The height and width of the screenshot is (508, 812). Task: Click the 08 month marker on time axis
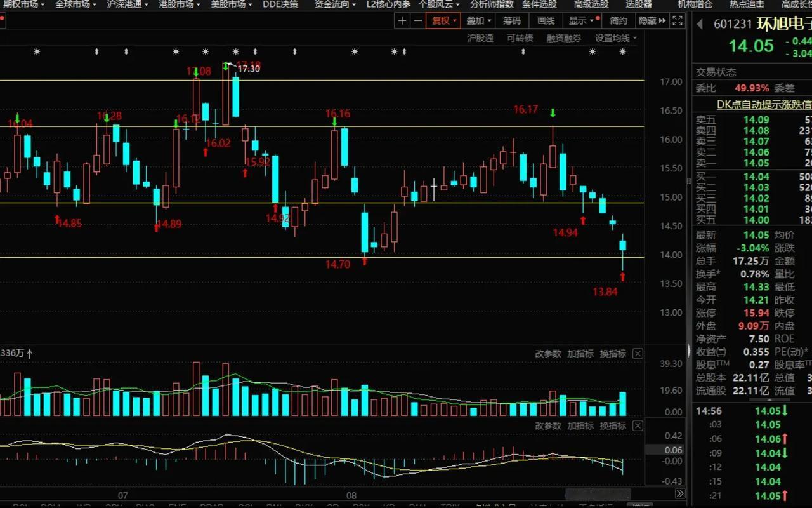351,495
